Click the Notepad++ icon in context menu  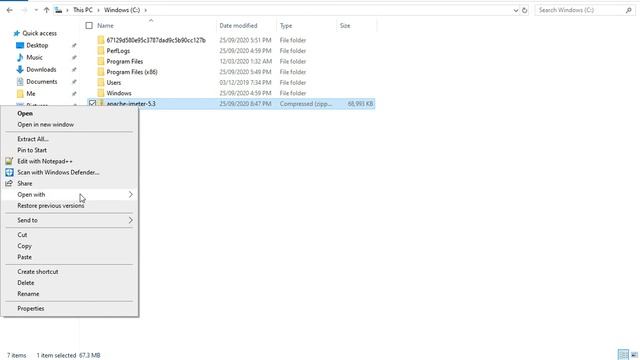(x=9, y=161)
